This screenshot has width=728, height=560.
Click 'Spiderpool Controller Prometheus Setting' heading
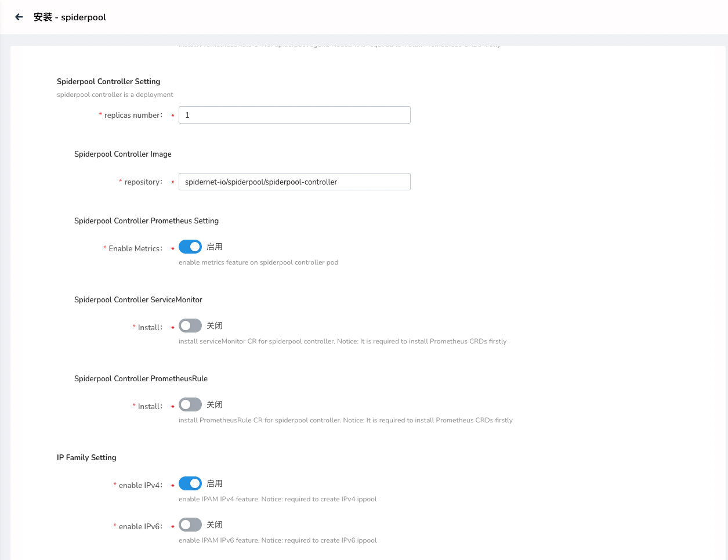click(146, 221)
